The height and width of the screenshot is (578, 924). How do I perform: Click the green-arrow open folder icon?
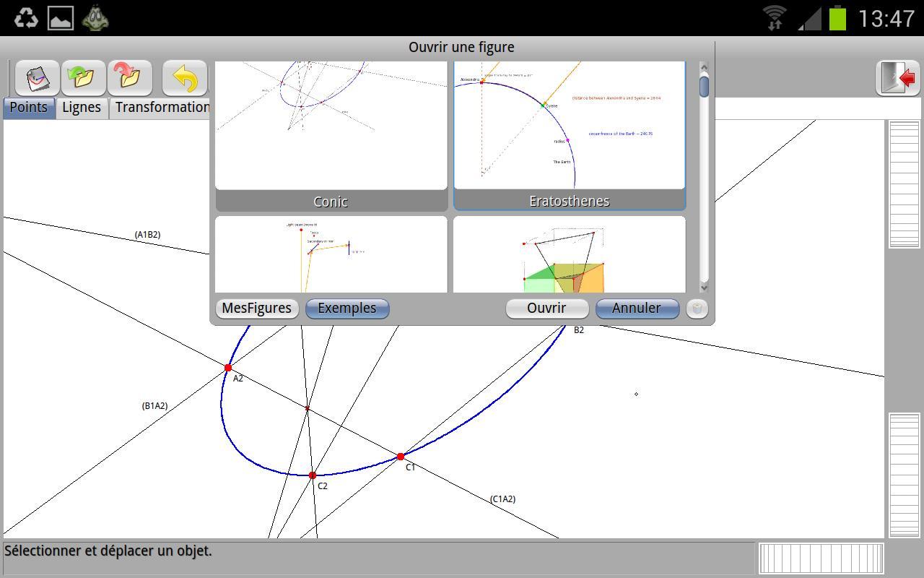83,77
